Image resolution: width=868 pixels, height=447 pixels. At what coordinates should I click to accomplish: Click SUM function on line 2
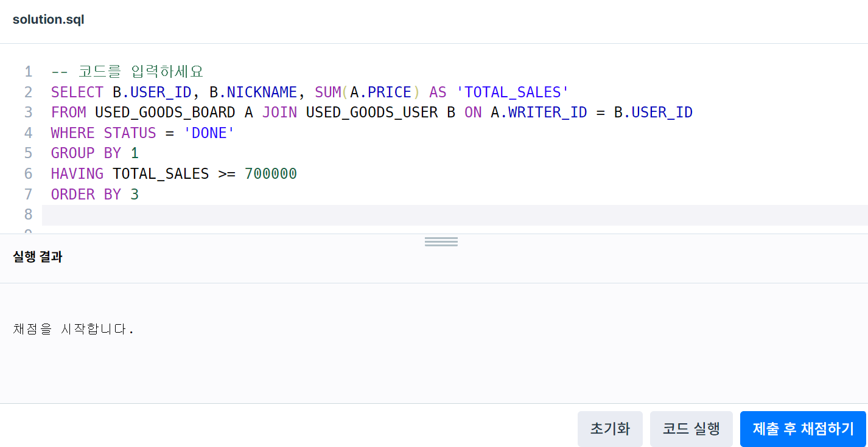(x=328, y=92)
